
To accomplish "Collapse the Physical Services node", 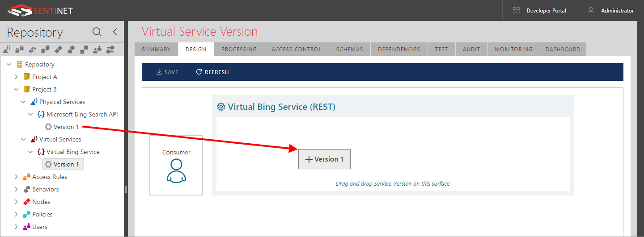I will pos(24,102).
